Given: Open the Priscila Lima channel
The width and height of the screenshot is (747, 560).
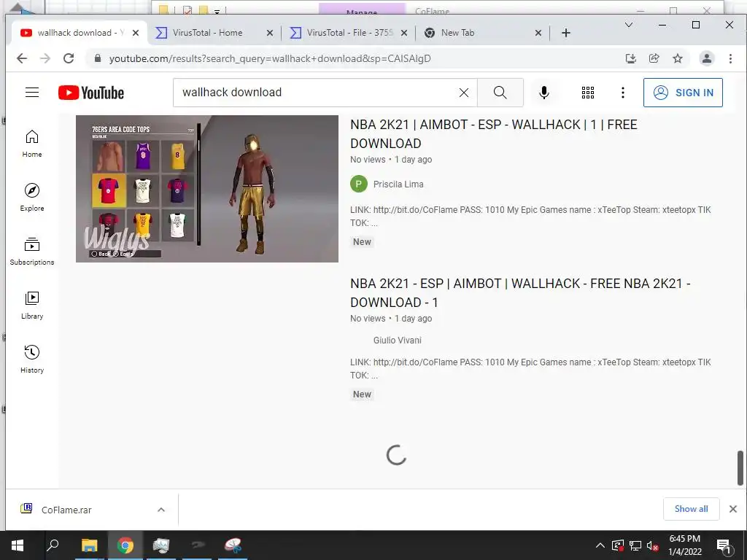Looking at the screenshot, I should (x=398, y=184).
